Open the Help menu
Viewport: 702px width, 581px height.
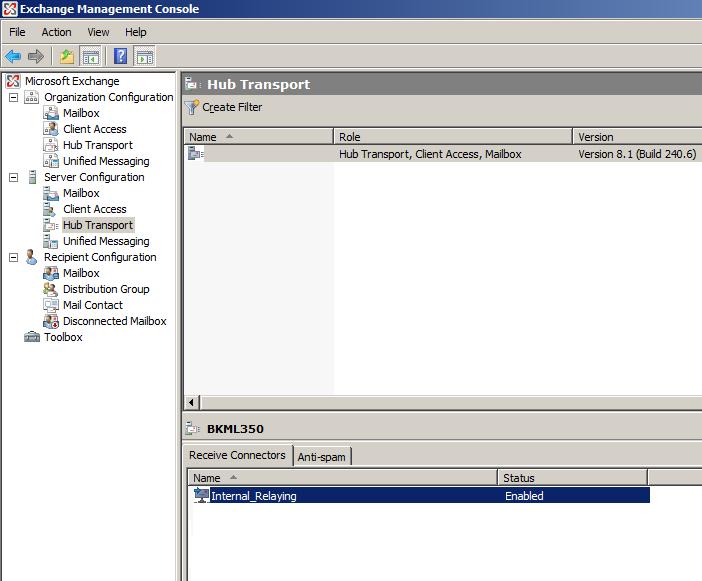point(136,32)
